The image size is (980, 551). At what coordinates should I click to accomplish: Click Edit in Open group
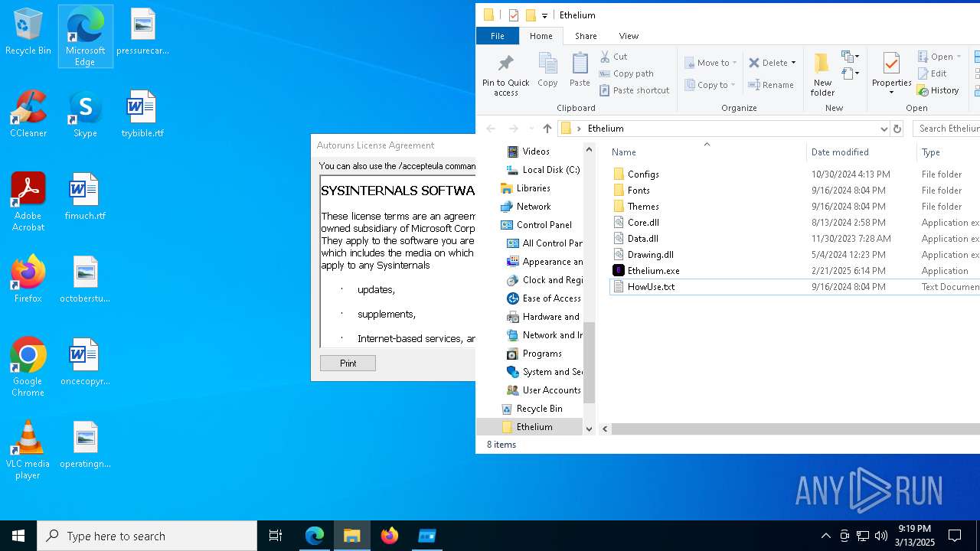(x=932, y=73)
